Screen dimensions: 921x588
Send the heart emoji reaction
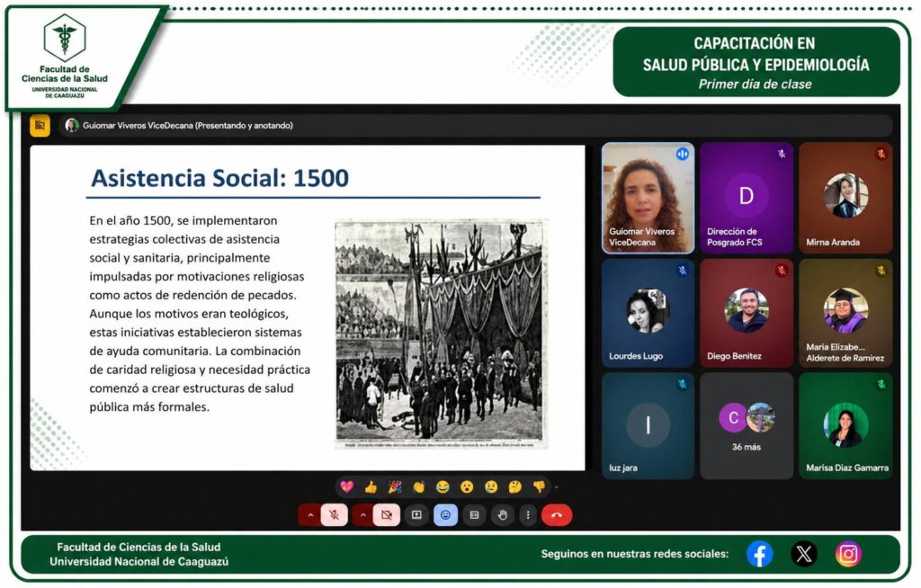coord(346,486)
